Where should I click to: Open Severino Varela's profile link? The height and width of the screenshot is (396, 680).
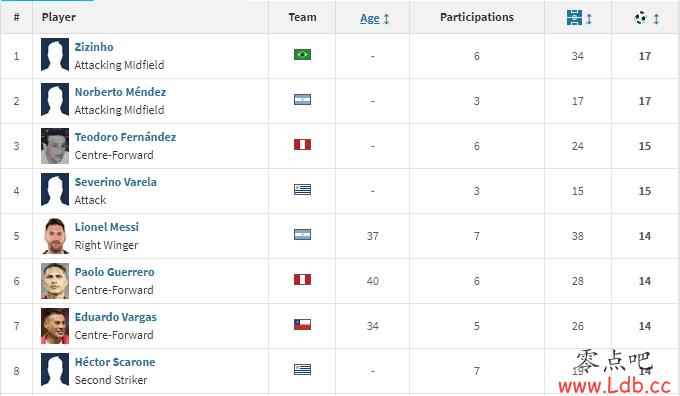(x=116, y=182)
